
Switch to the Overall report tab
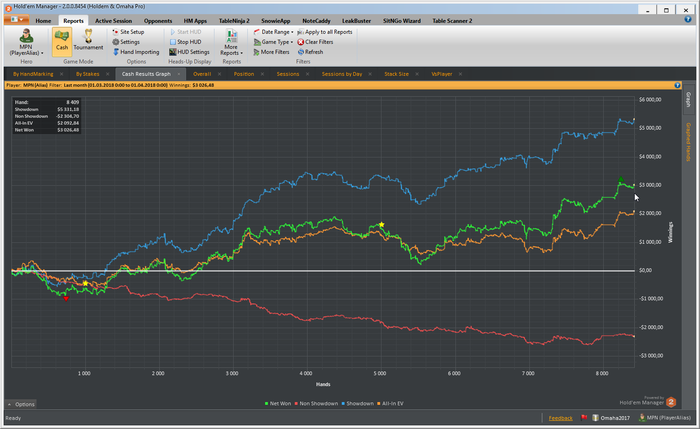coord(202,74)
